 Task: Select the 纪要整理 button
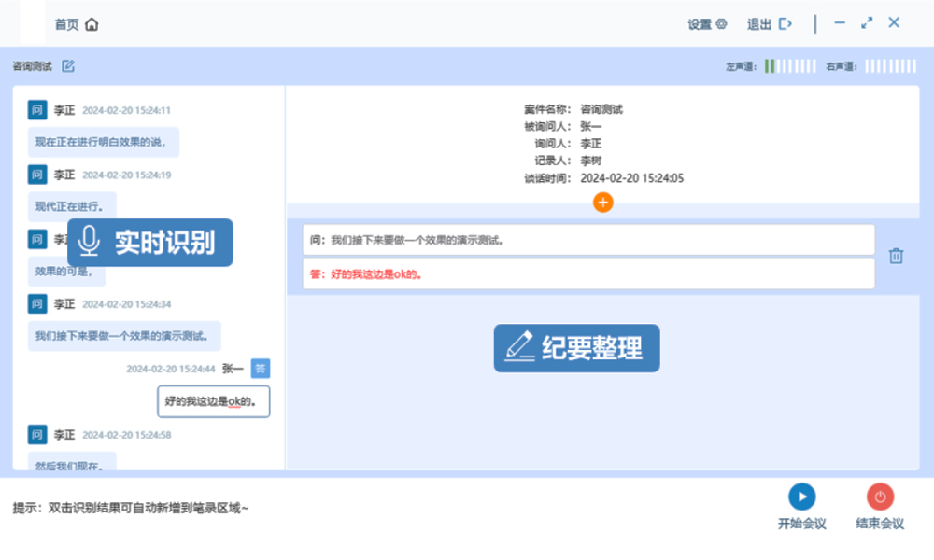576,348
